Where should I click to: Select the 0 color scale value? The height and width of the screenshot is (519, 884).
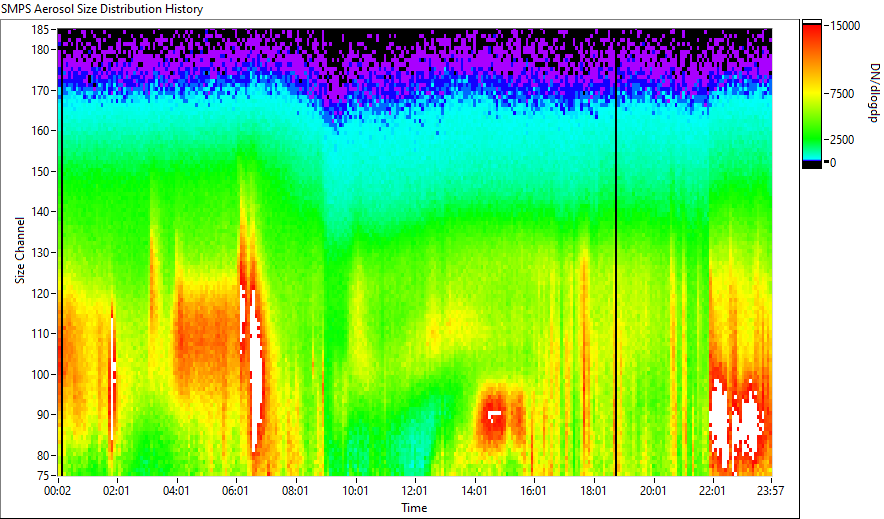[833, 163]
